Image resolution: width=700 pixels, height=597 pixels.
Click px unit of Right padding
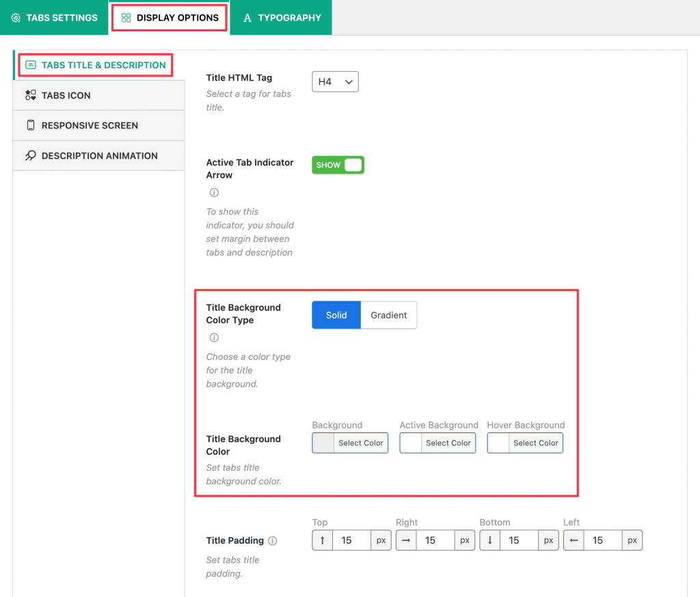(x=465, y=540)
